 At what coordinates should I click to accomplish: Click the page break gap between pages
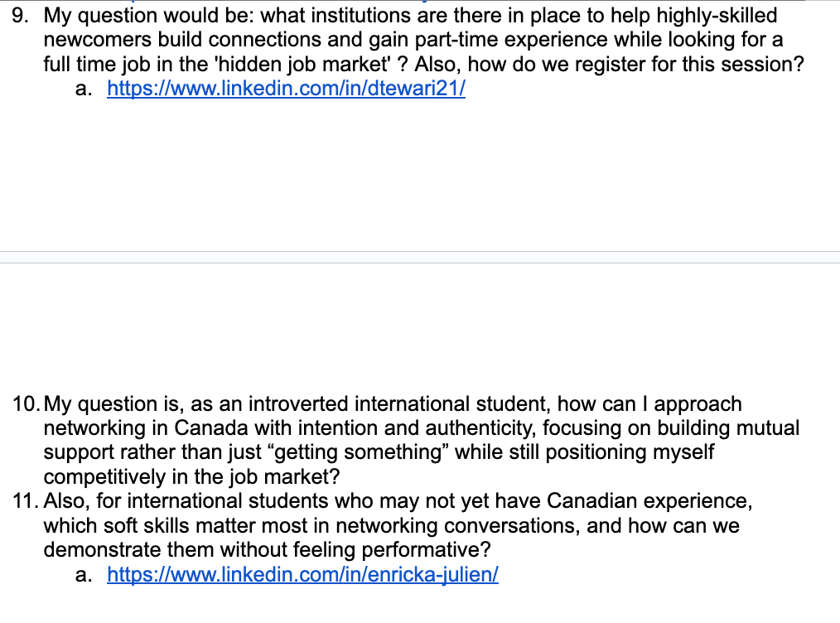pyautogui.click(x=420, y=257)
